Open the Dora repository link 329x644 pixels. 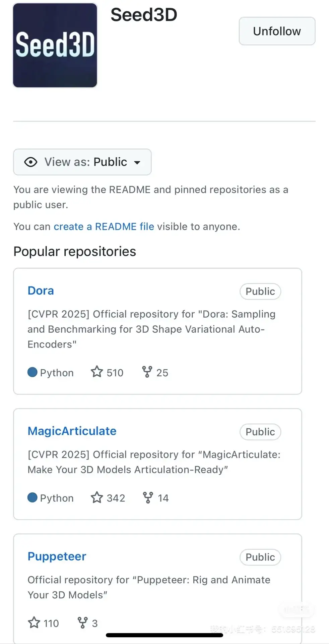tap(41, 290)
